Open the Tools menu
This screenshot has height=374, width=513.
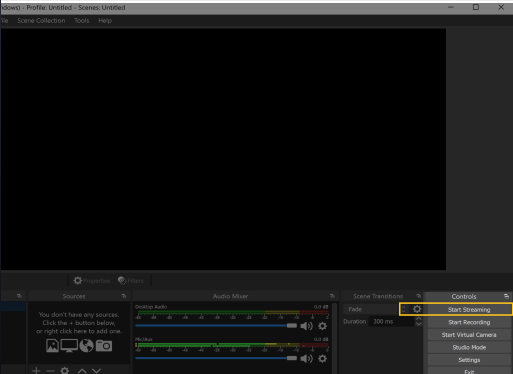coord(82,21)
